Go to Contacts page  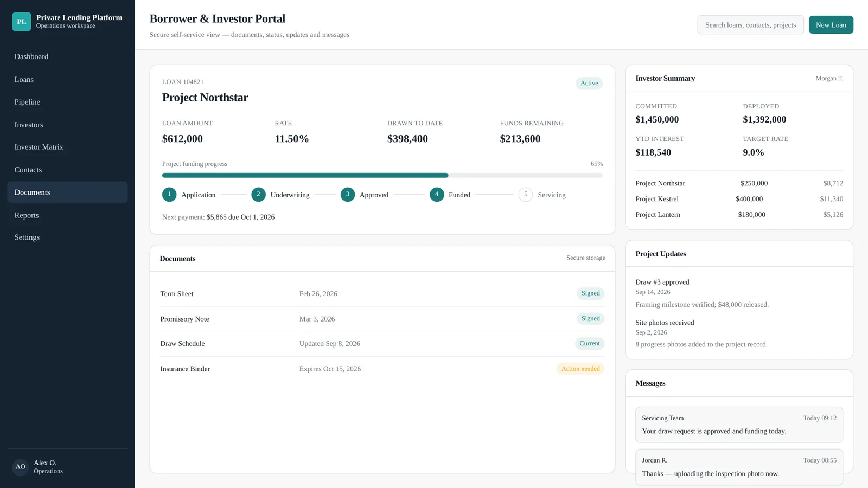pos(67,170)
